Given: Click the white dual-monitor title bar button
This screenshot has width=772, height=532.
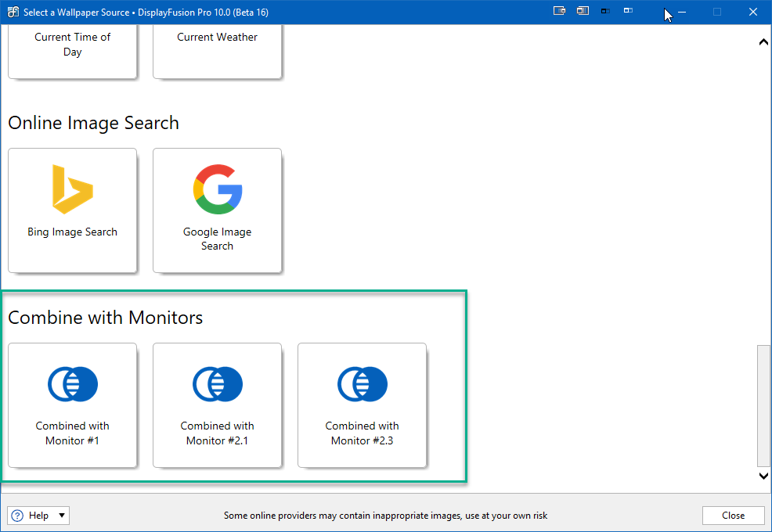Looking at the screenshot, I should 628,10.
